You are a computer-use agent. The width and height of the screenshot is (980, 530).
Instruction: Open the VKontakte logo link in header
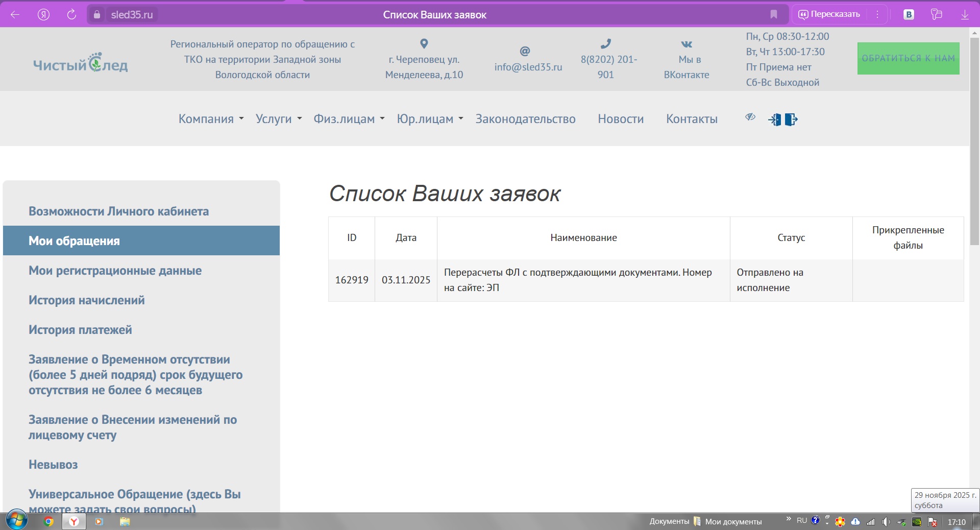[687, 44]
